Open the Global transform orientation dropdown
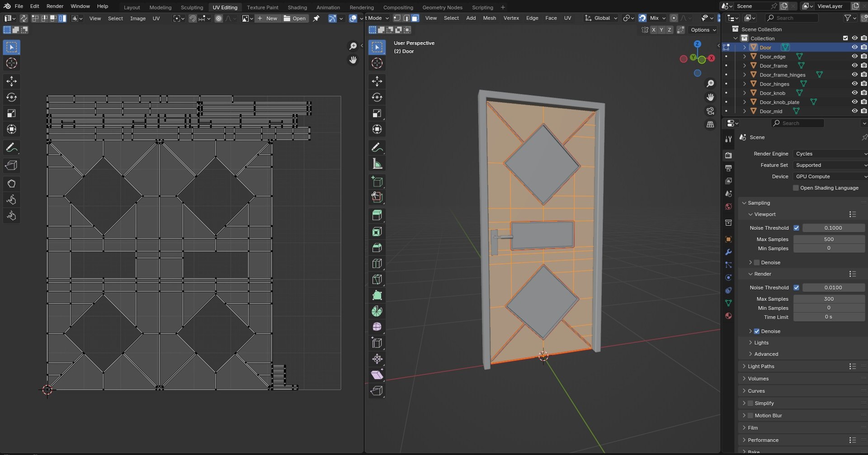The image size is (868, 455). coord(601,18)
